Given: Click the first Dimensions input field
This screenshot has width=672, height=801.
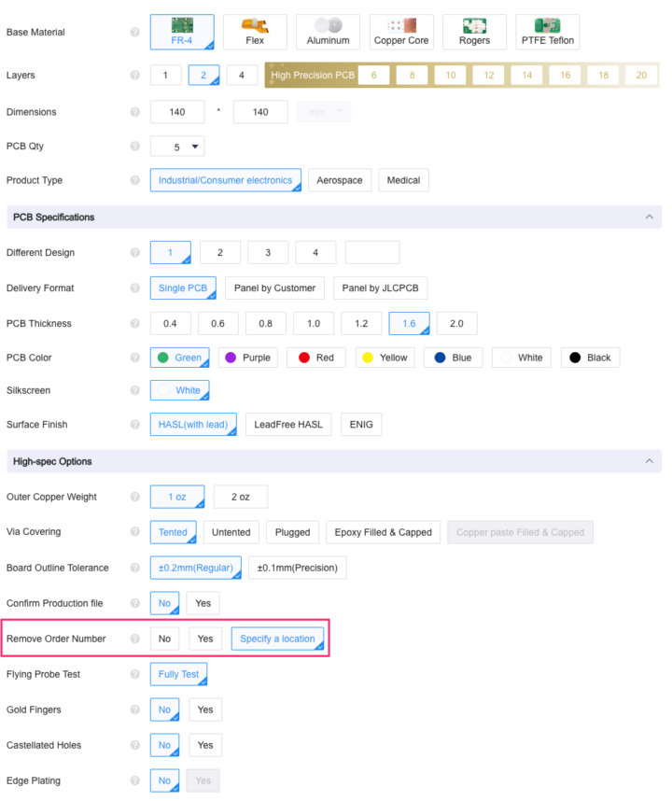Looking at the screenshot, I should (x=177, y=112).
